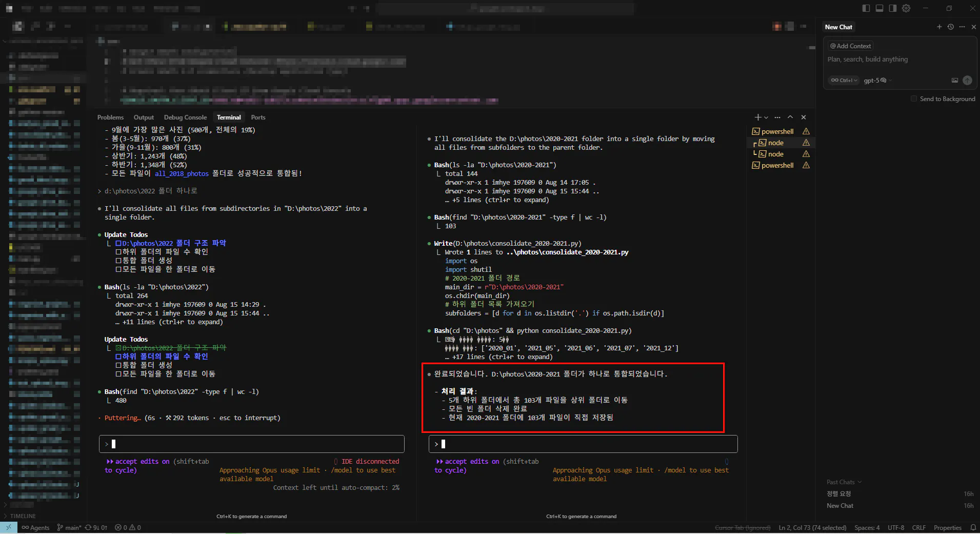Viewport: 980px width, 534px height.
Task: Switch to the Ports tab
Action: point(258,117)
